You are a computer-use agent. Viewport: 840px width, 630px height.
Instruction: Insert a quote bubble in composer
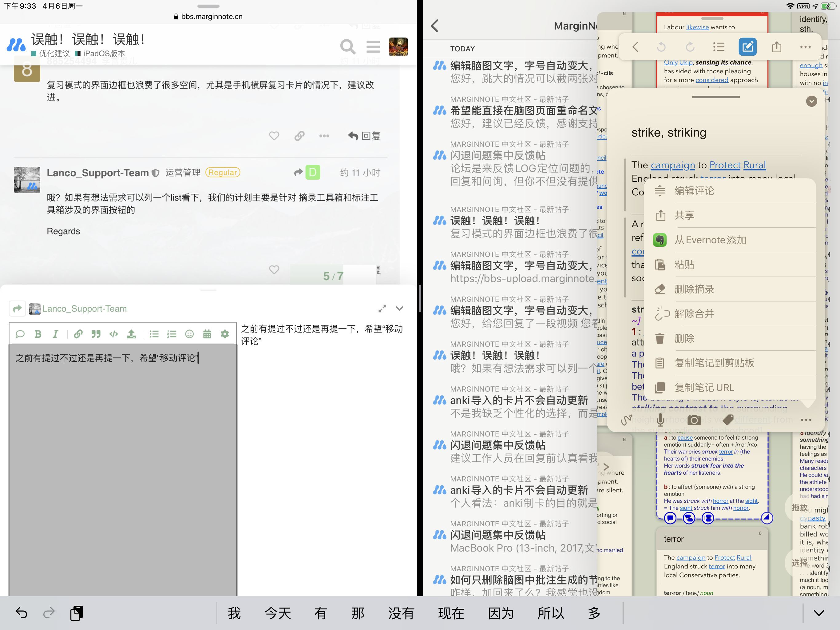pos(20,334)
